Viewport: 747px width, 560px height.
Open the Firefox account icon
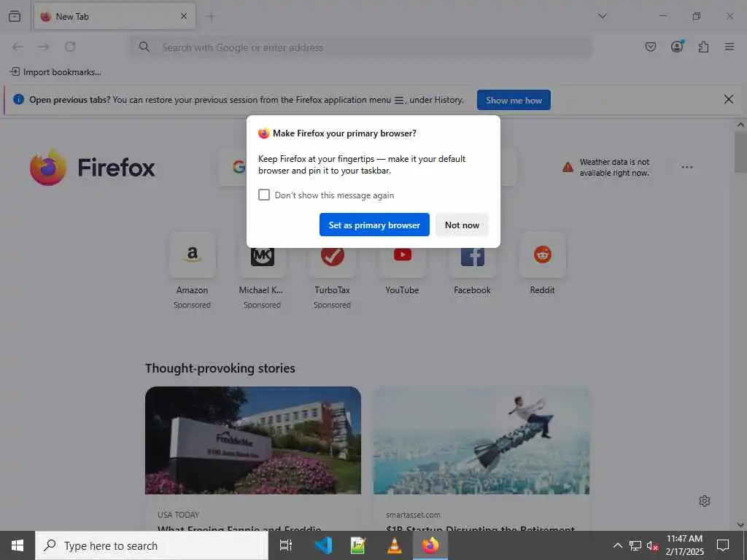677,46
